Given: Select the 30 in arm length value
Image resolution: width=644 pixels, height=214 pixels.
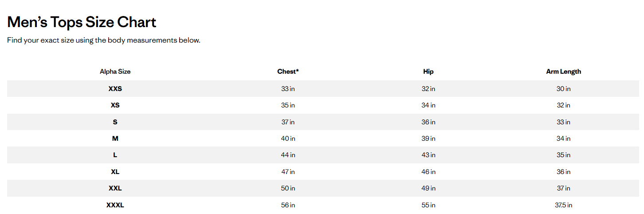Looking at the screenshot, I should tap(563, 89).
